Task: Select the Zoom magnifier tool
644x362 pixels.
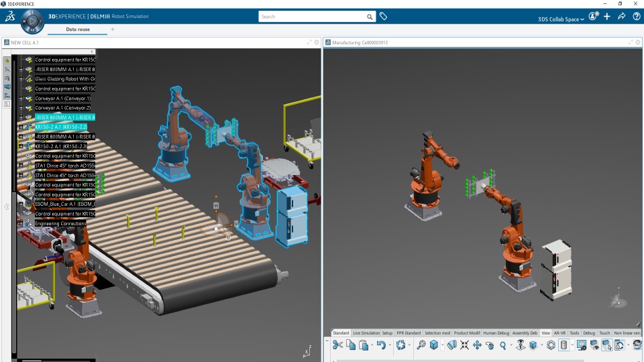Action: (x=502, y=345)
